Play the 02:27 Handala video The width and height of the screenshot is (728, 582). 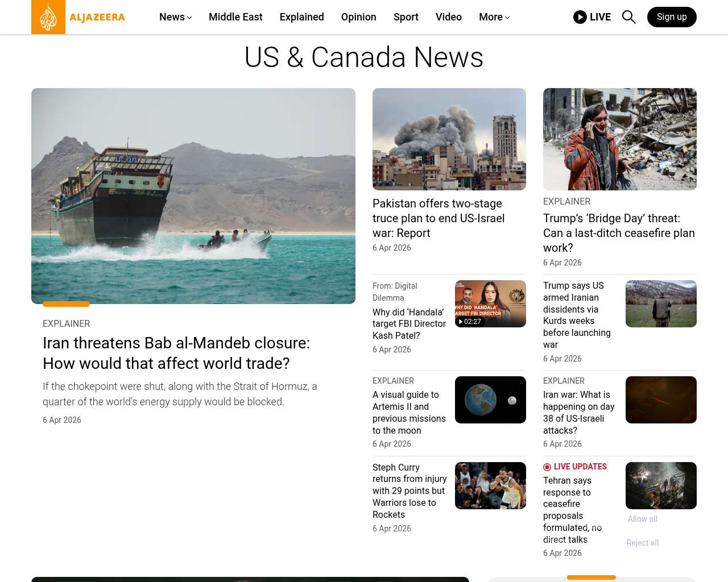(490, 304)
